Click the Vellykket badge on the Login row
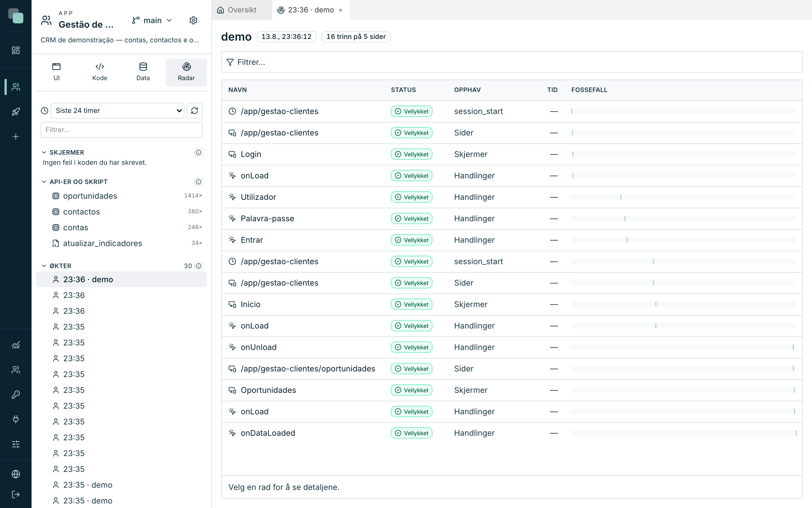812x508 pixels. 411,154
